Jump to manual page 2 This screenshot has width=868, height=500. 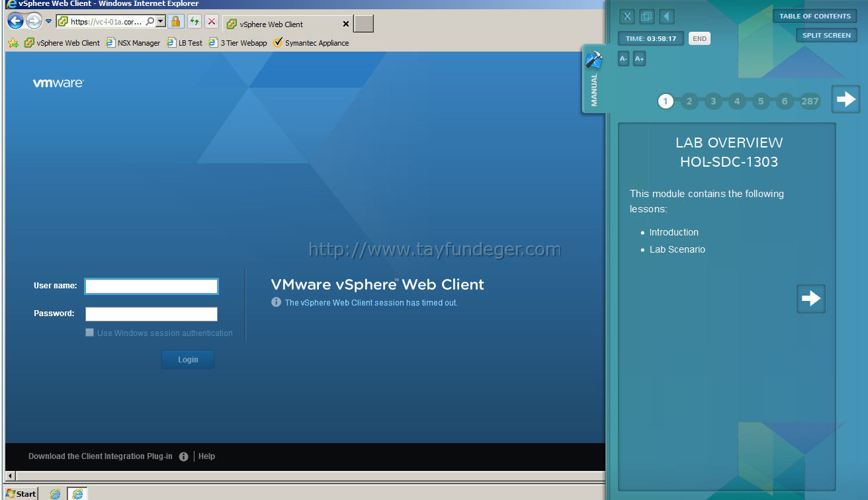click(689, 101)
